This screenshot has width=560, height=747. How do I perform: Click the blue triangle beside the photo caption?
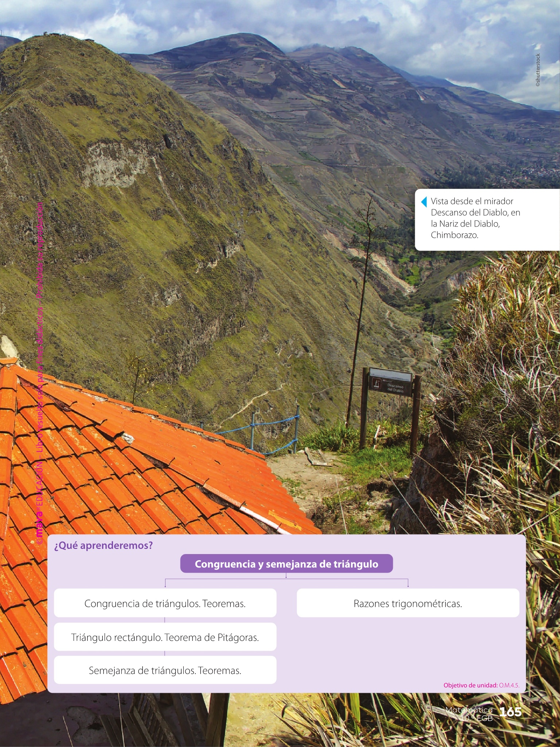click(x=424, y=202)
